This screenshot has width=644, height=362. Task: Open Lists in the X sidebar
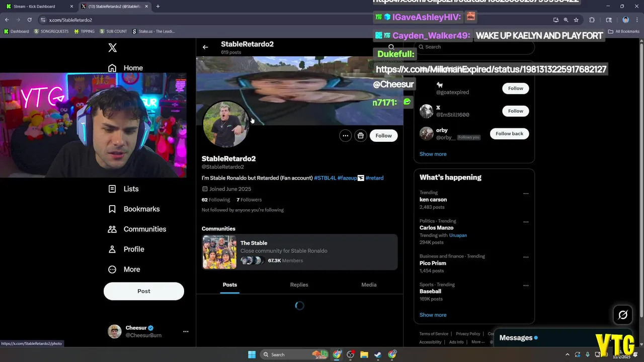coord(124,189)
